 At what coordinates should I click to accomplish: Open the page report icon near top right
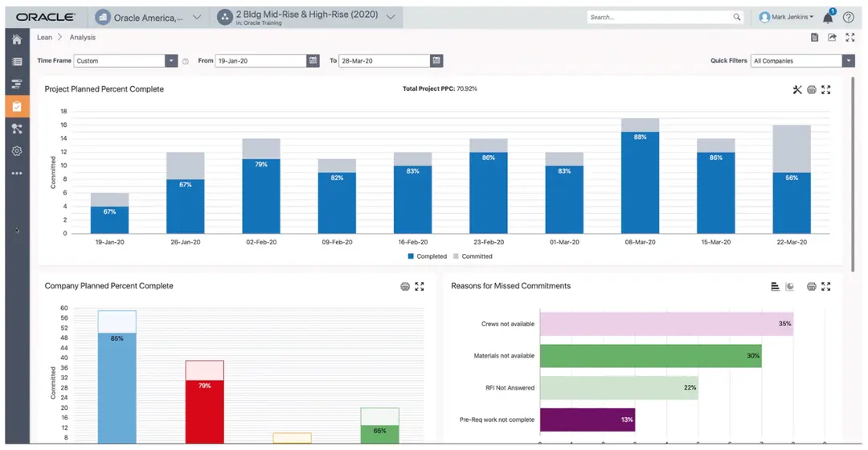(814, 37)
